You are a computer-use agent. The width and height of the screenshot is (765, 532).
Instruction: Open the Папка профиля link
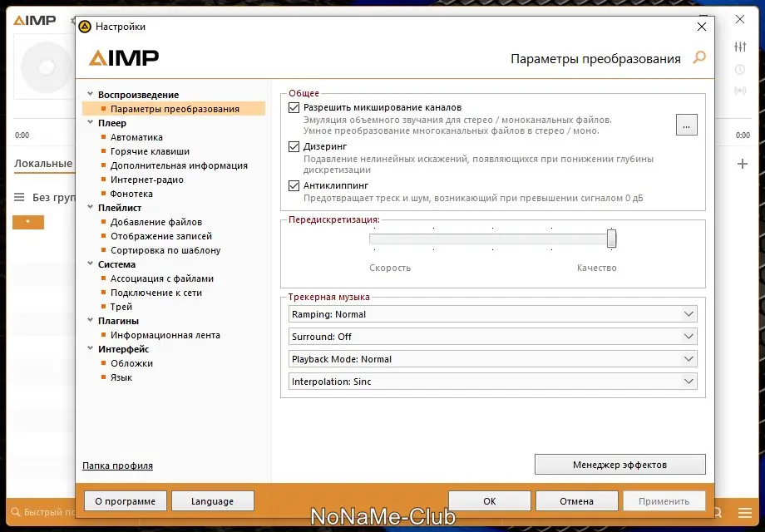(117, 465)
